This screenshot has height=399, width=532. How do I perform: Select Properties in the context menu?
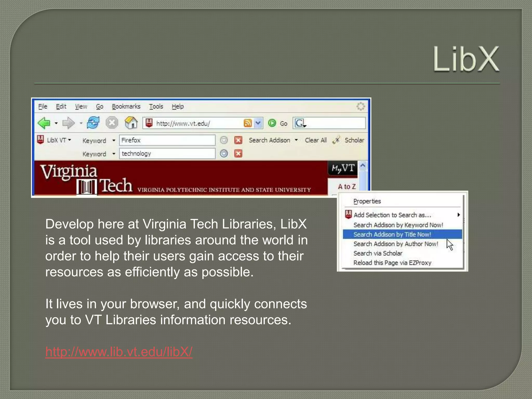click(x=367, y=201)
